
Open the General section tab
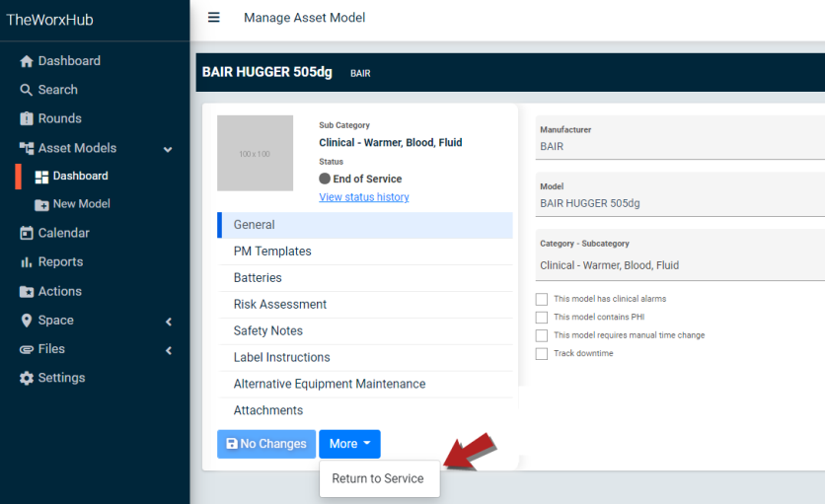click(x=365, y=225)
